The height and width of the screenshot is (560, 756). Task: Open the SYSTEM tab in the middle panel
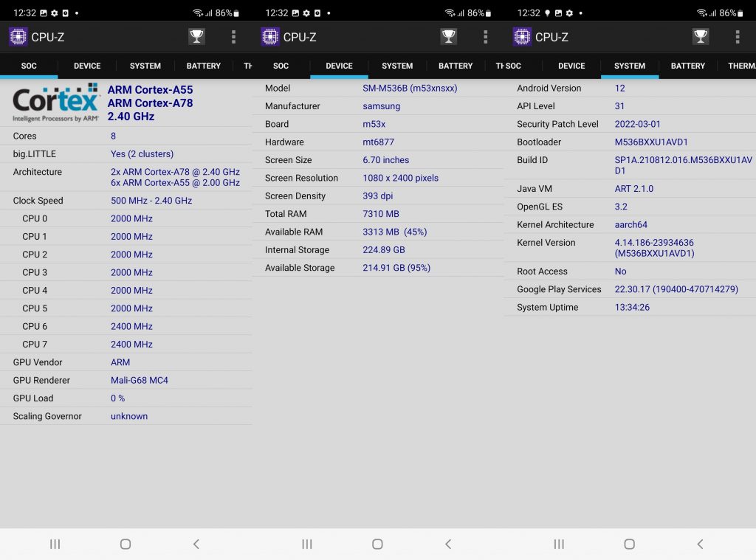click(397, 66)
